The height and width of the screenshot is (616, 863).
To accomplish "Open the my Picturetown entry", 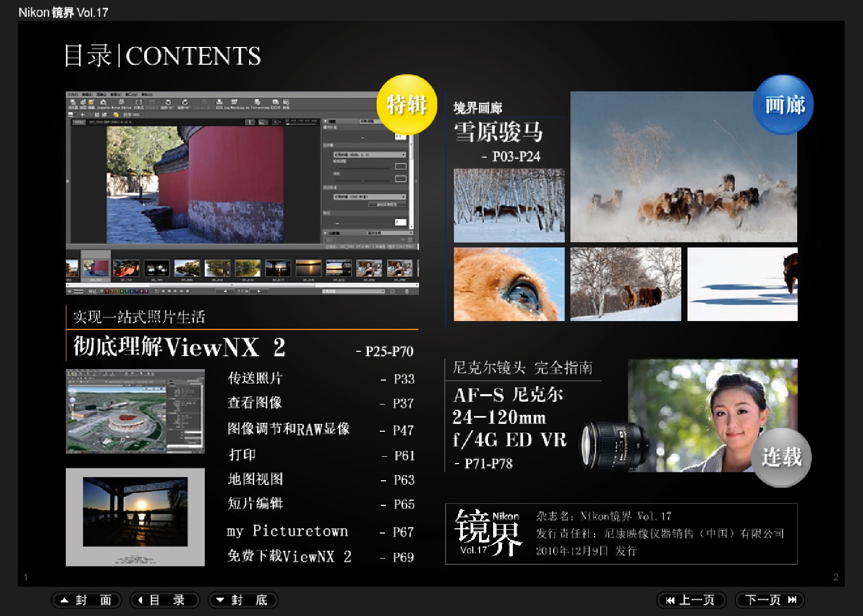I will point(287,531).
